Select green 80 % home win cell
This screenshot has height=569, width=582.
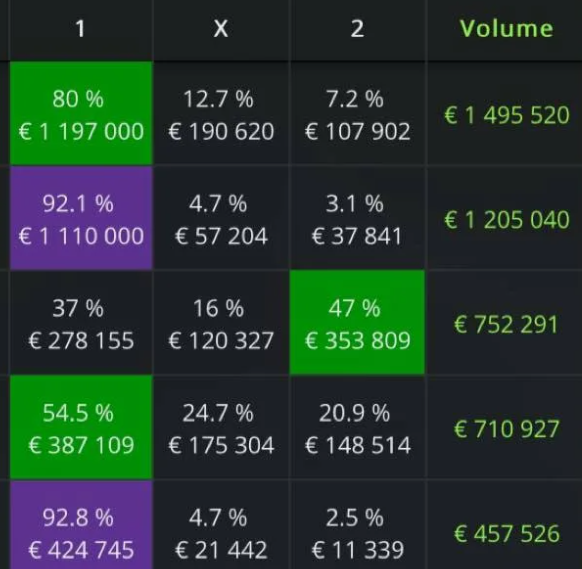81,113
